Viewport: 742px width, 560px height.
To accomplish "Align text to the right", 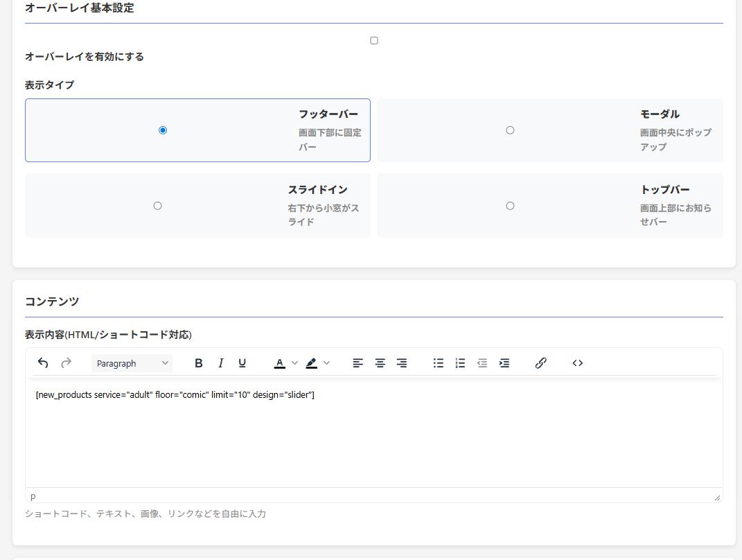I will tap(402, 363).
